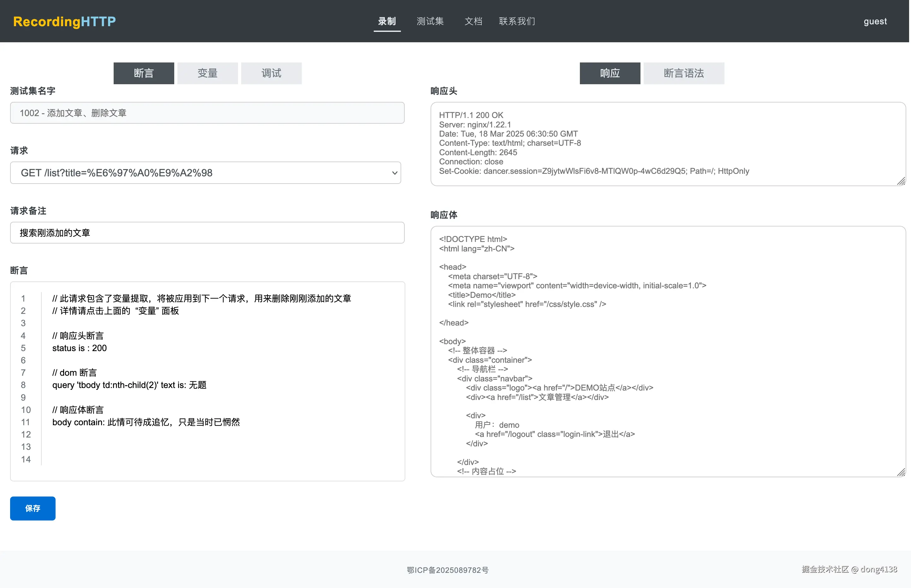Switch to the 变量 panel

(x=207, y=73)
